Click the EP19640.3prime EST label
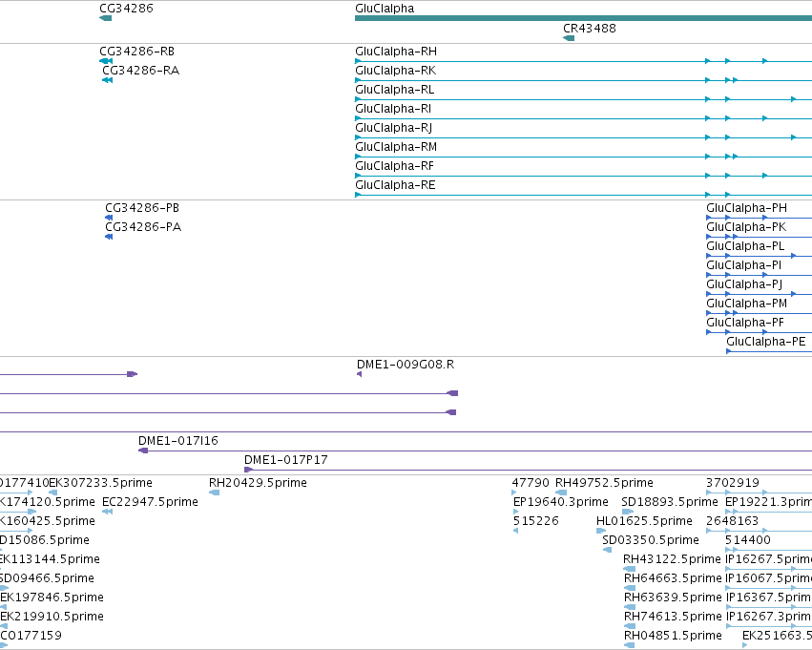Viewport: 812px width, 650px height. [561, 502]
